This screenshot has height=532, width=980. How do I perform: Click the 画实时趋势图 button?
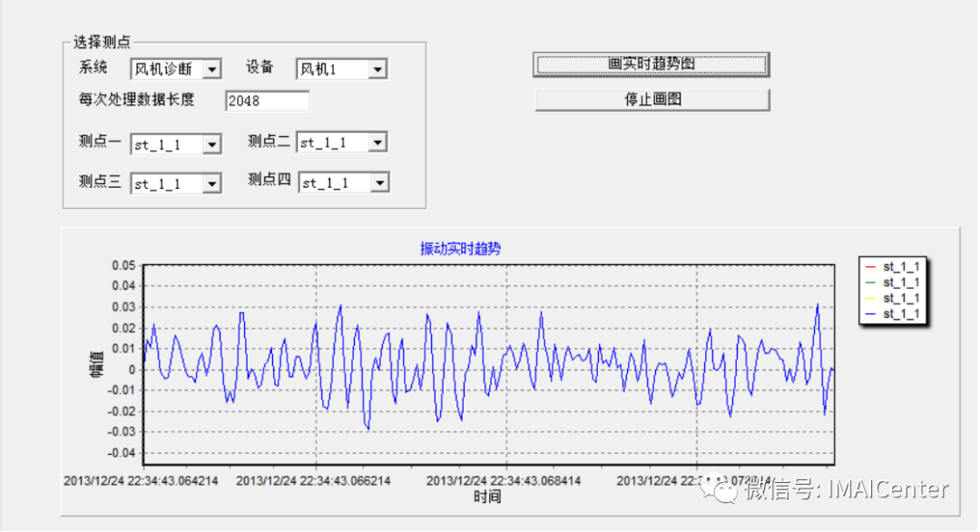(x=652, y=64)
